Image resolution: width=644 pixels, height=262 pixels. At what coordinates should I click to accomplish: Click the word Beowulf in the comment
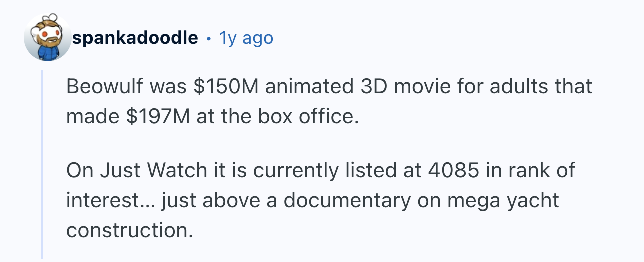tap(101, 87)
